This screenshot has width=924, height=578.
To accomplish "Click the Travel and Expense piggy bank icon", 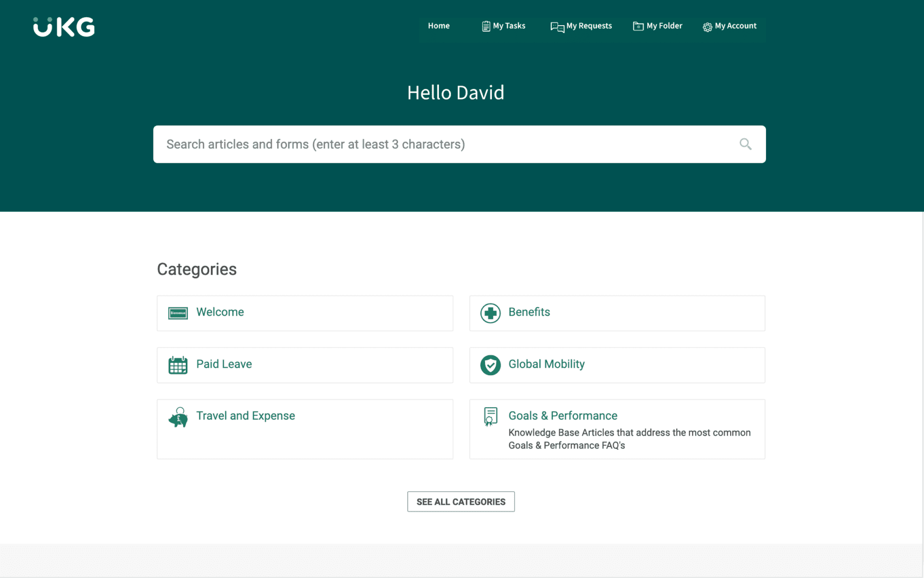I will point(178,417).
